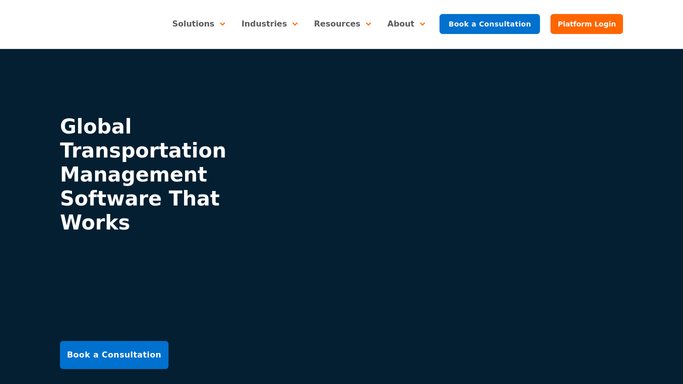Expand the chevron next to Industries
Viewport: 683px width, 384px height.
(x=295, y=24)
